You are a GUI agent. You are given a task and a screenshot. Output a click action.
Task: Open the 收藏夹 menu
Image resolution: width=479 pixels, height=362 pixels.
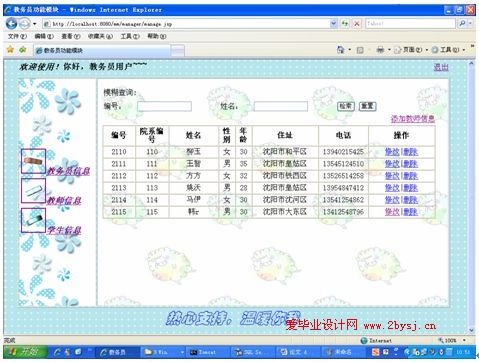(x=100, y=36)
